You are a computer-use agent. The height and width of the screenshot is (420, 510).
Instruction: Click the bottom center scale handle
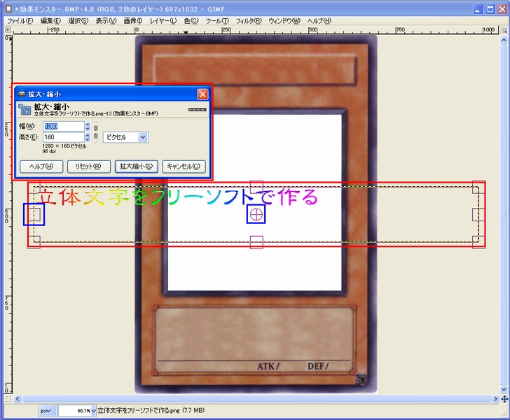[x=256, y=242]
